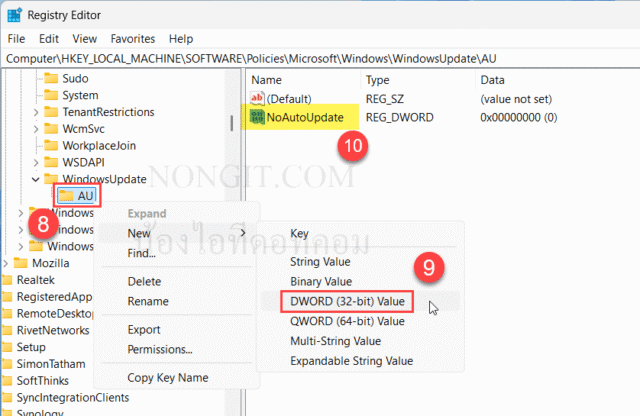This screenshot has width=640, height=416.
Task: Select the System key folder icon
Action: (x=51, y=95)
